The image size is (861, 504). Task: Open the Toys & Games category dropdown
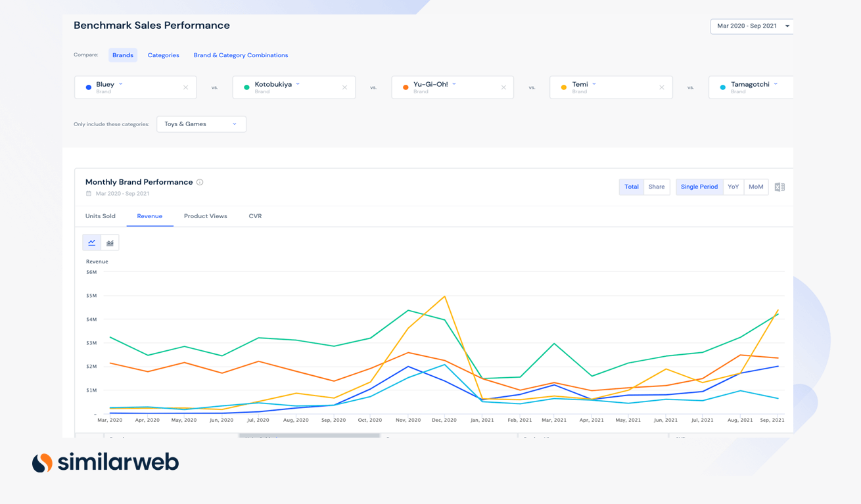201,124
